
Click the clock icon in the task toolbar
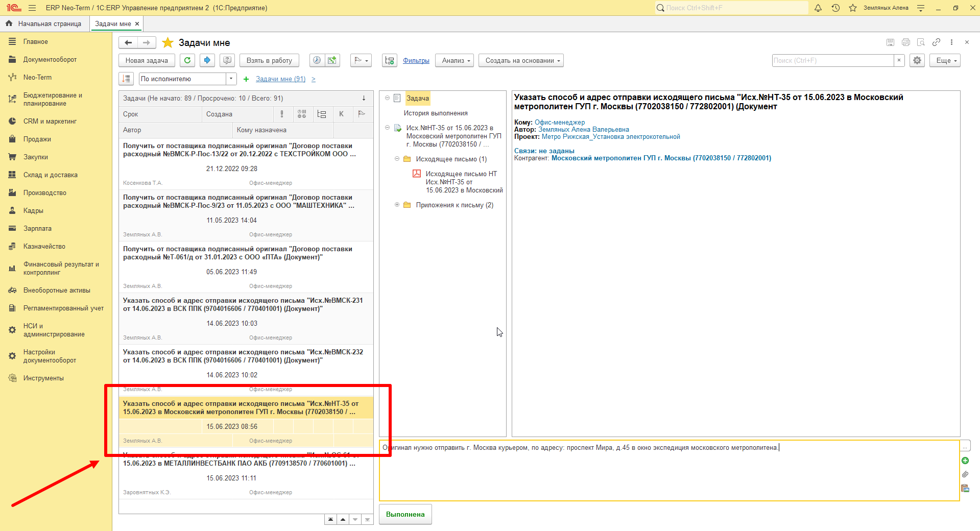click(317, 60)
